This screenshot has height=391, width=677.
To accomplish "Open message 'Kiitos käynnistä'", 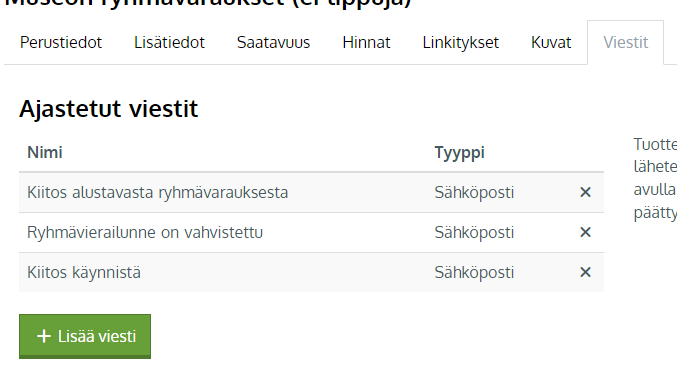I will coord(84,273).
